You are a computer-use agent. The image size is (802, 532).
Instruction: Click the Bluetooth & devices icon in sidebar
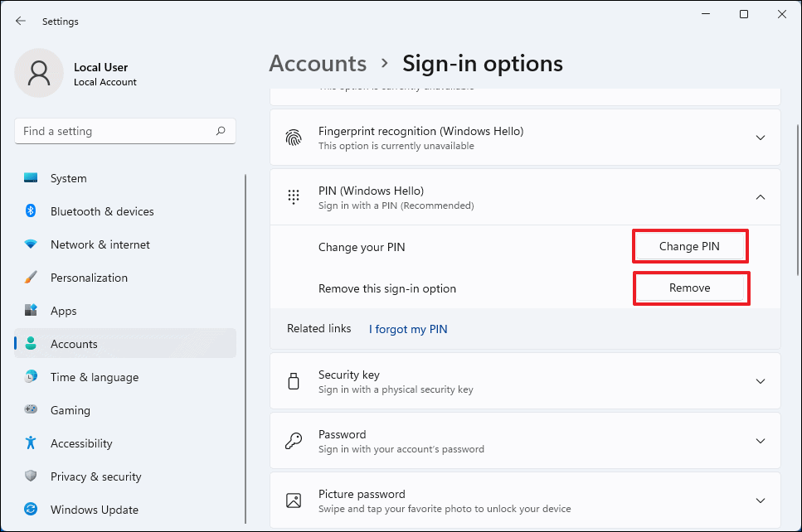pos(31,211)
